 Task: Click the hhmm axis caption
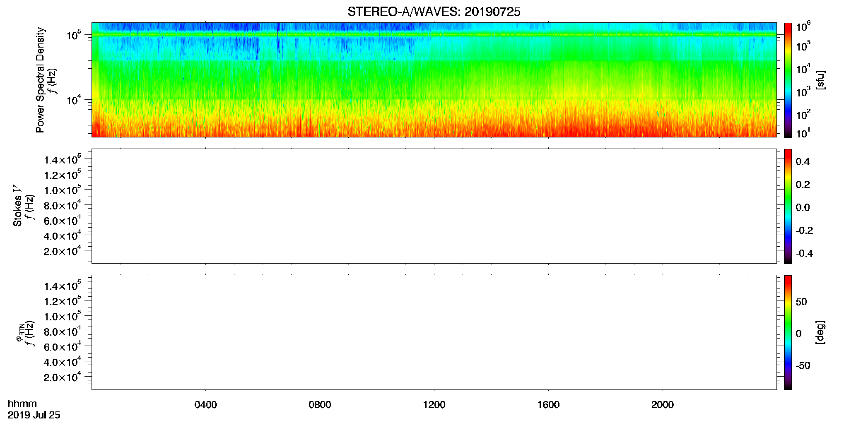pyautogui.click(x=22, y=404)
